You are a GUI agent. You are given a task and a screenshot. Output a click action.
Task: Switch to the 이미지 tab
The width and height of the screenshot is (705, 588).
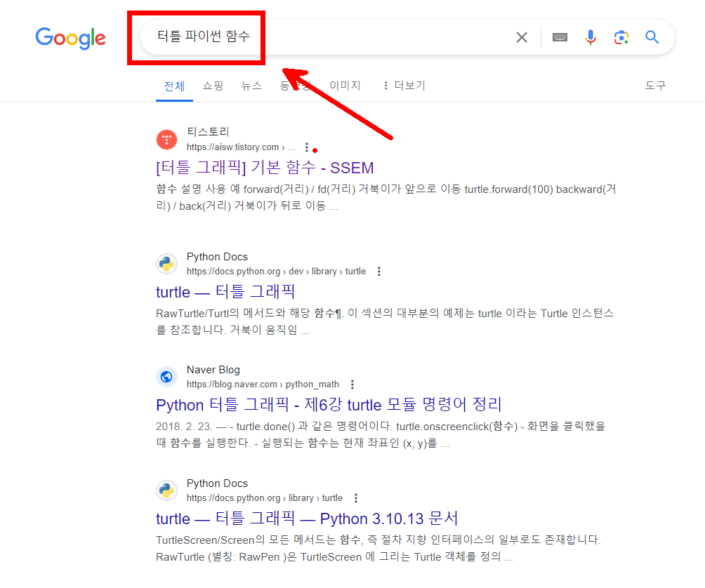coord(345,86)
